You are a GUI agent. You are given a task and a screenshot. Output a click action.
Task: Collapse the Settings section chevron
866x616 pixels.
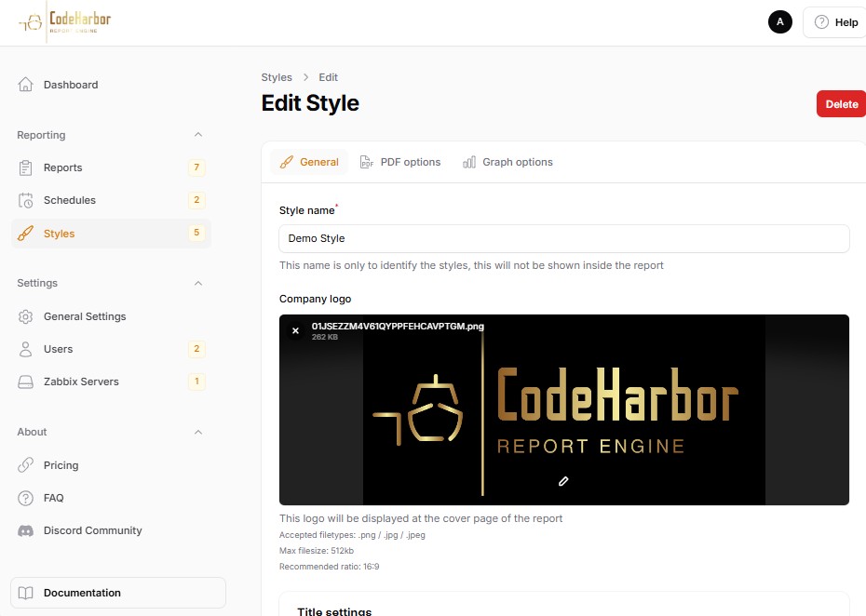(198, 283)
